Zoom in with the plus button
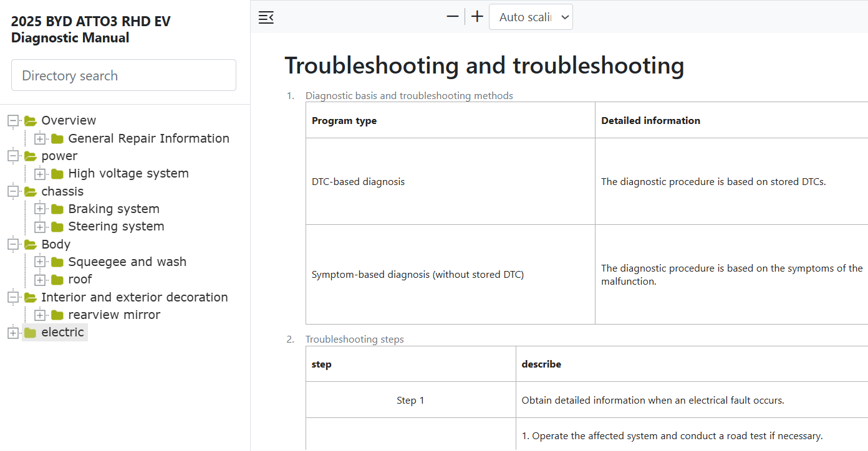This screenshot has height=451, width=868. [x=477, y=17]
